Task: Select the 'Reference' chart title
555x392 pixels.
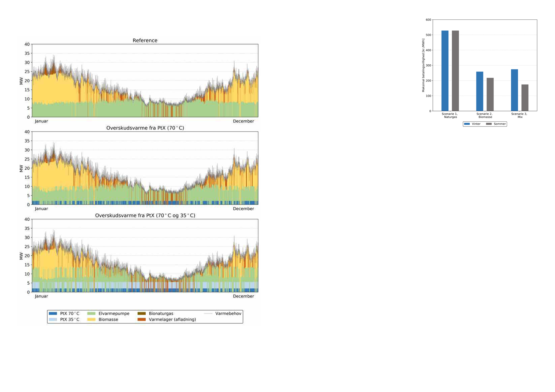Action: point(145,41)
